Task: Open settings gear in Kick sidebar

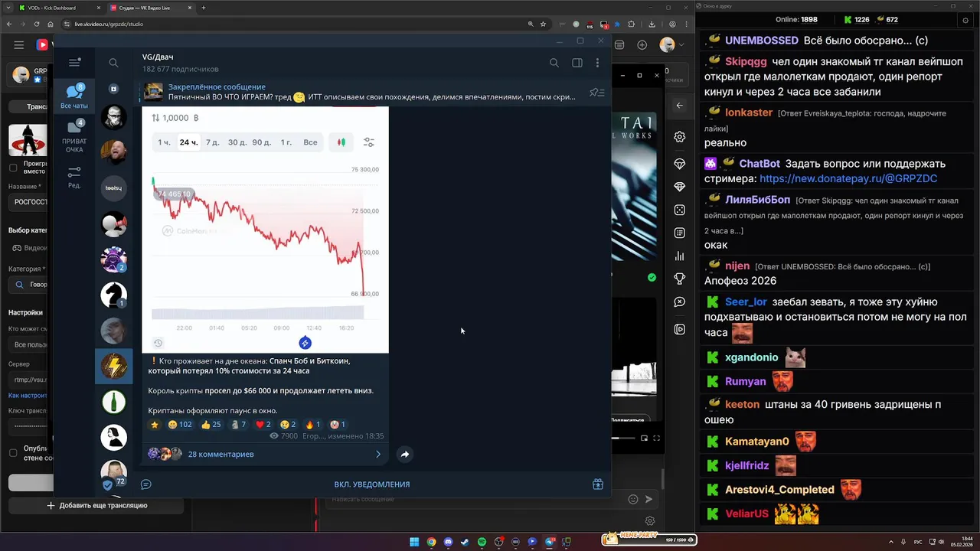Action: [x=679, y=137]
